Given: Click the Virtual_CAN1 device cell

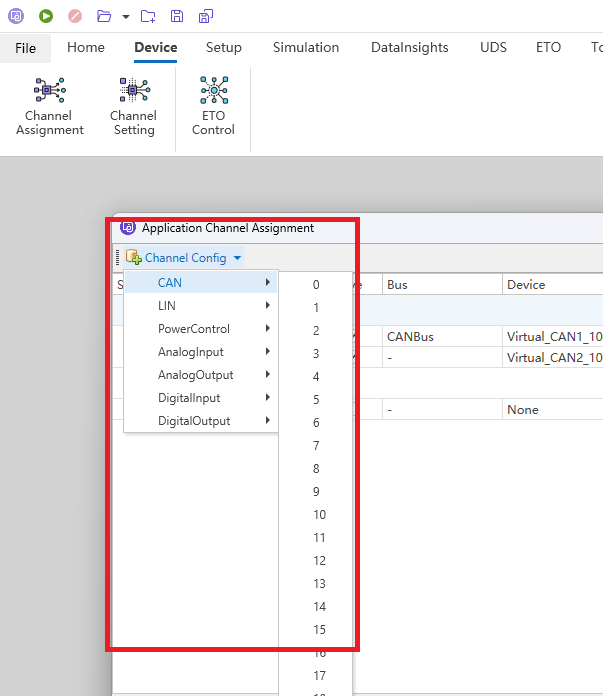Looking at the screenshot, I should click(553, 337).
